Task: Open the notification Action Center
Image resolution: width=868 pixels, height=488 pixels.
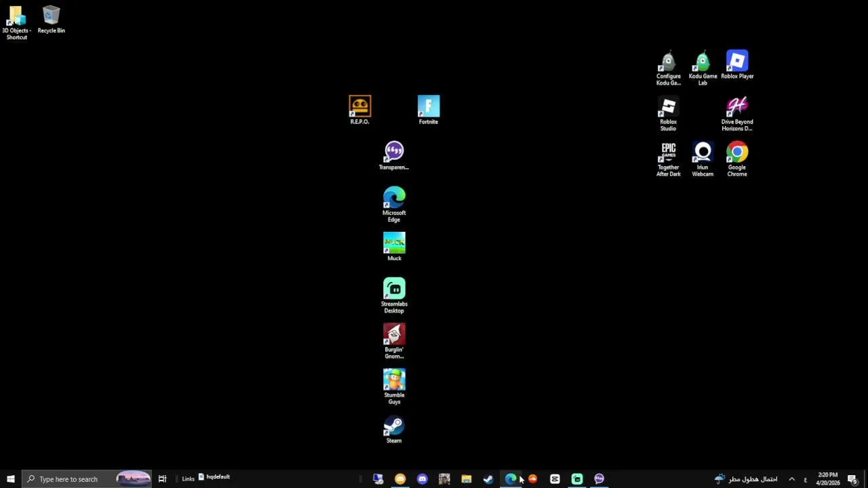Action: tap(852, 479)
